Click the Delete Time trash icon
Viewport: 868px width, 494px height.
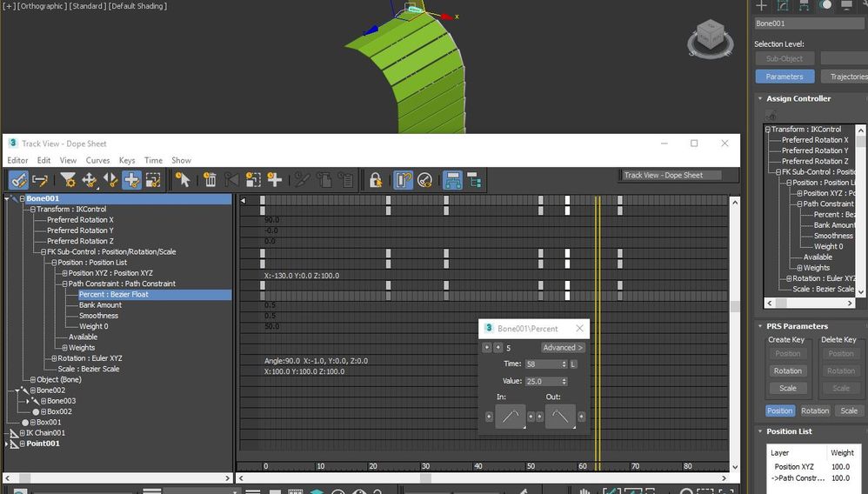pos(210,180)
